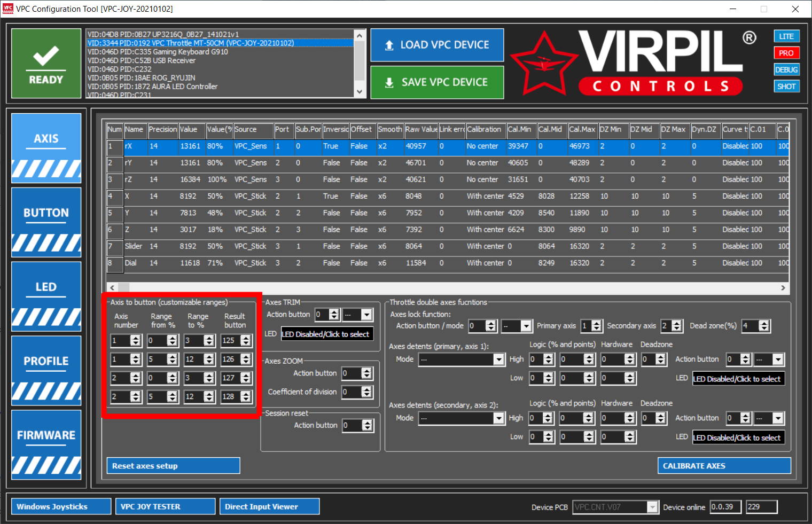
Task: Adjust Session reset action button stepper
Action: pos(367,425)
